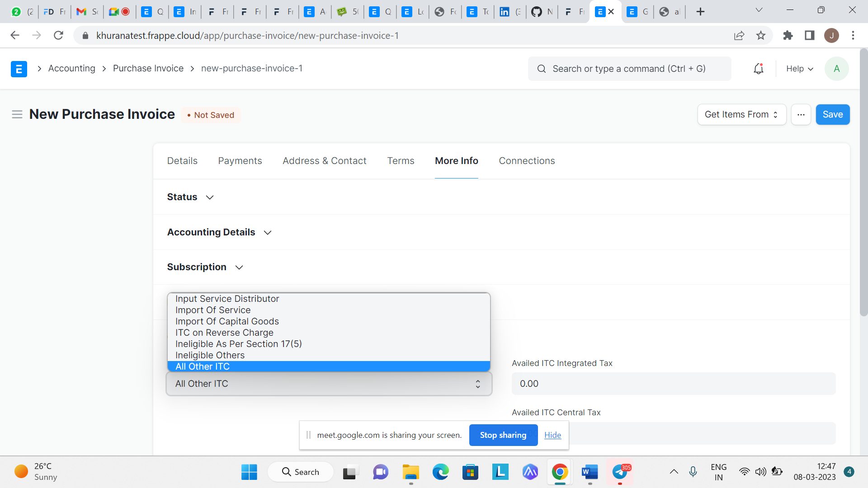This screenshot has height=488, width=868.
Task: Bookmark the page with the star icon
Action: click(x=761, y=36)
